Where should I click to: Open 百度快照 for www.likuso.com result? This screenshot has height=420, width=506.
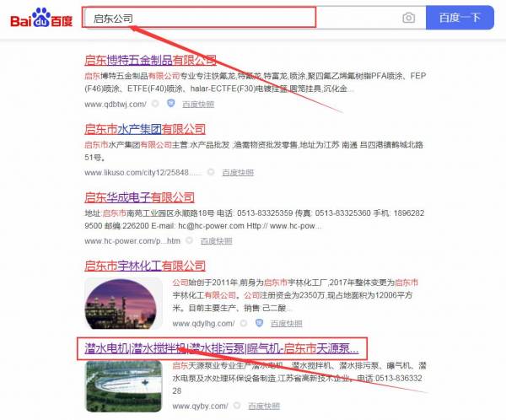click(238, 172)
